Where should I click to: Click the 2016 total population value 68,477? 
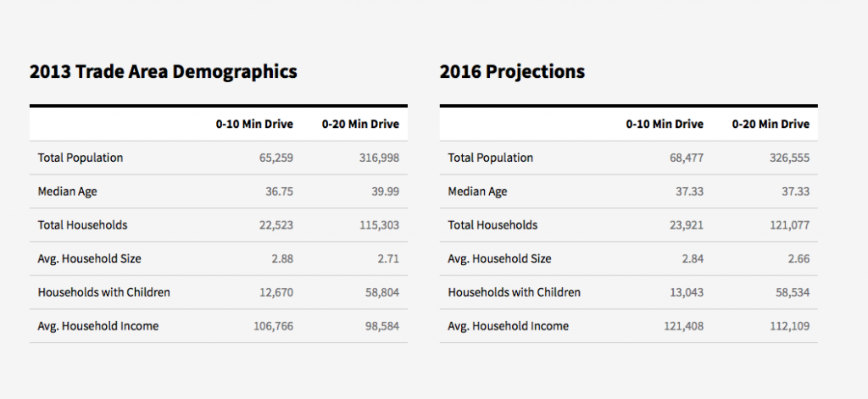(683, 158)
